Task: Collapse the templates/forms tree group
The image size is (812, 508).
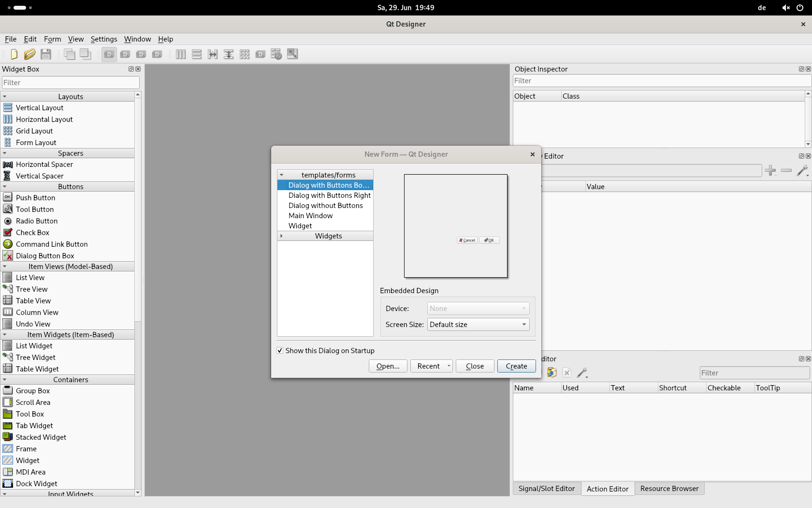Action: 282,175
